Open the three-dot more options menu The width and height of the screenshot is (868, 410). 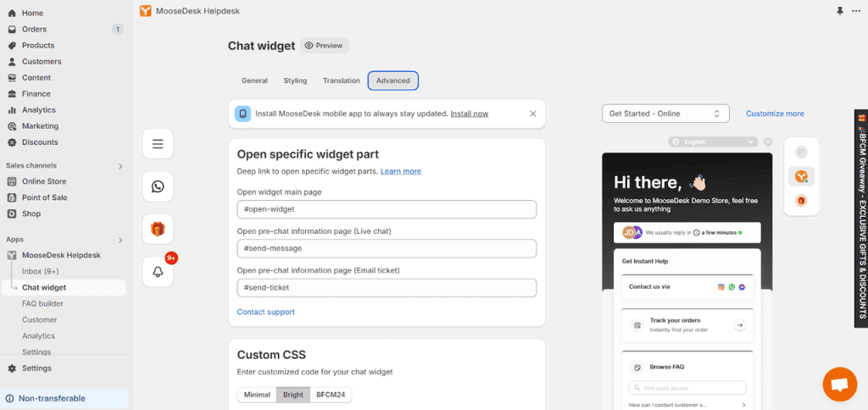point(856,10)
